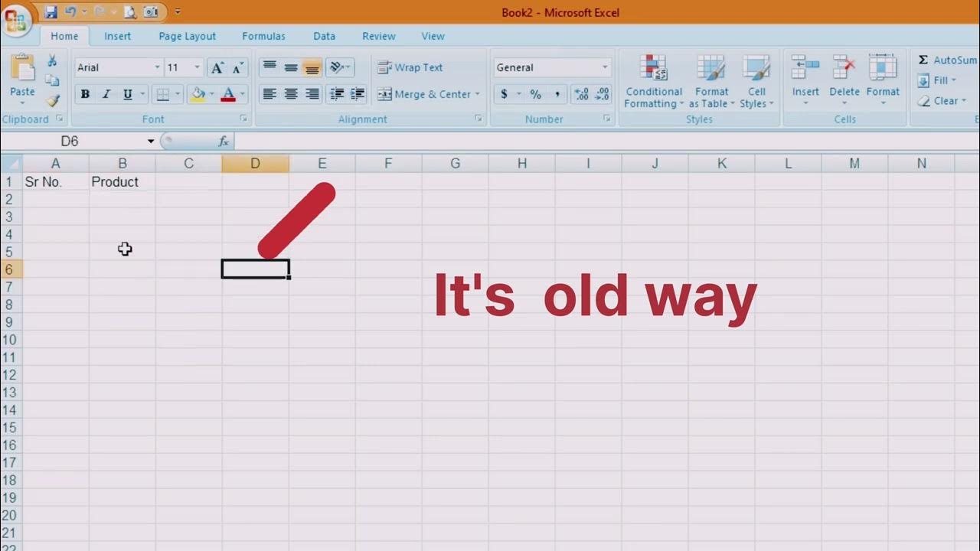Open the Alignment dialog launcher
The width and height of the screenshot is (980, 551).
click(478, 119)
